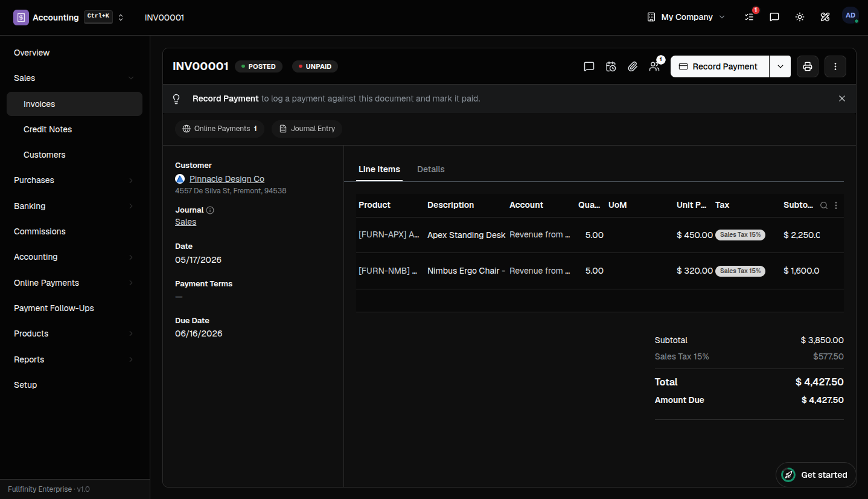Expand the Purchases sidebar section
The image size is (868, 499).
click(74, 180)
